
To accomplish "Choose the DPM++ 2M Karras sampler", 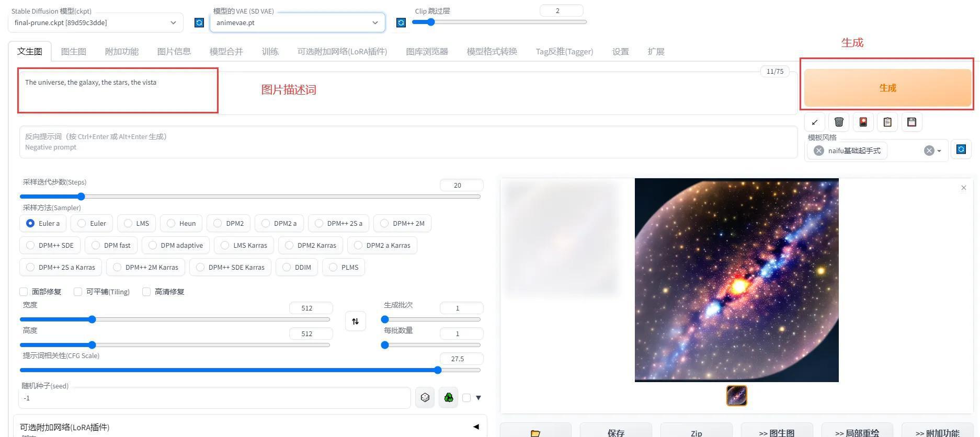I will click(146, 267).
